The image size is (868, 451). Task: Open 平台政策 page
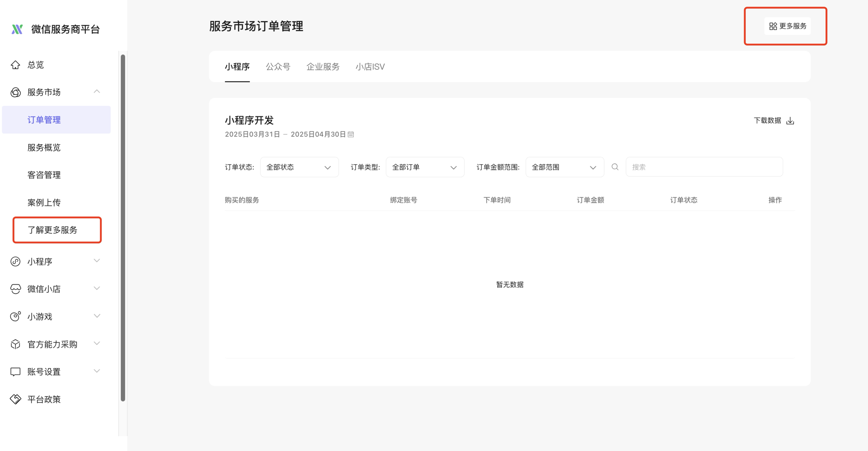click(x=44, y=399)
